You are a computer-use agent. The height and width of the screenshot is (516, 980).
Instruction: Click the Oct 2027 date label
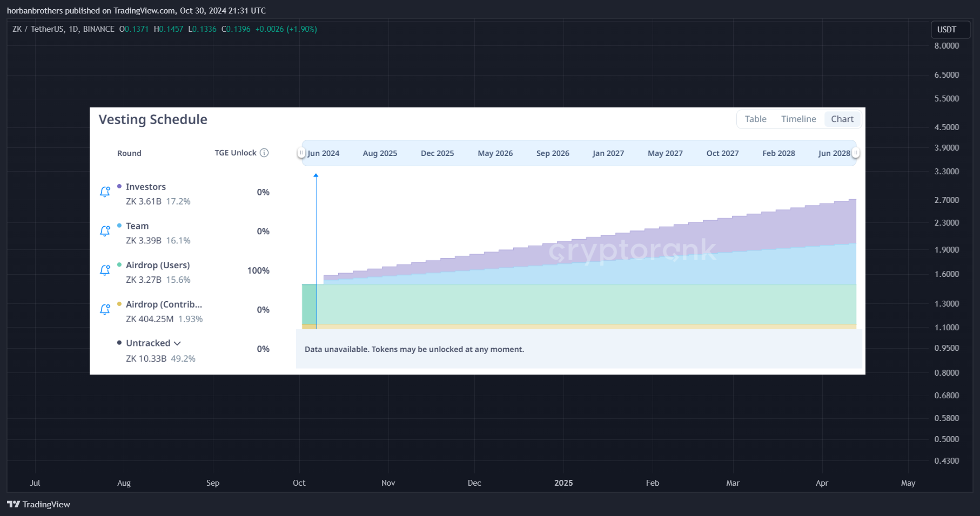point(722,153)
